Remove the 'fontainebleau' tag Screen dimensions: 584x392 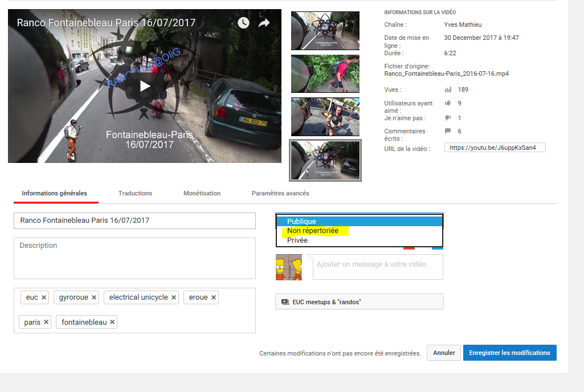(x=112, y=322)
